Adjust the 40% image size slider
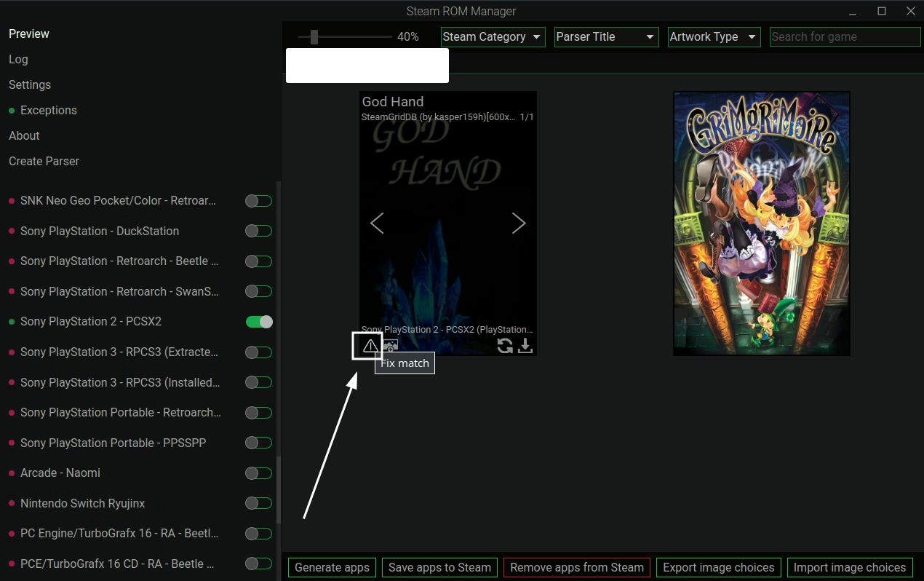 point(314,36)
